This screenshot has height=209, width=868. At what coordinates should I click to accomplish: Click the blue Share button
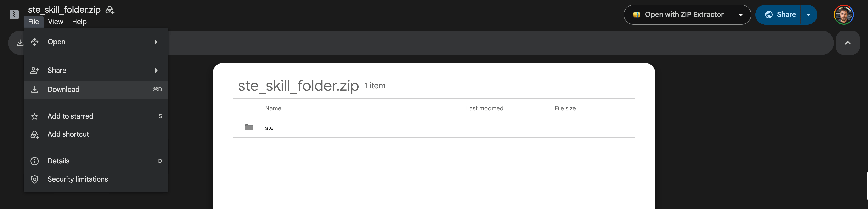pos(778,15)
